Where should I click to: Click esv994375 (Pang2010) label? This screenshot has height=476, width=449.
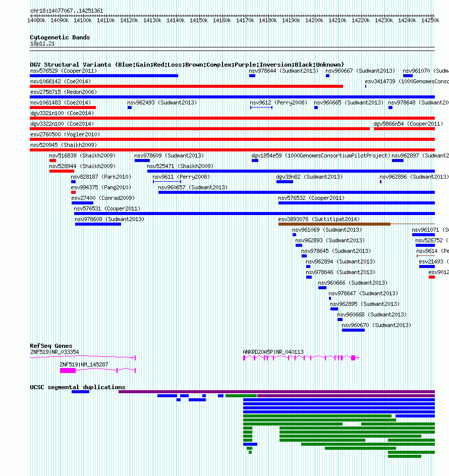click(x=101, y=187)
